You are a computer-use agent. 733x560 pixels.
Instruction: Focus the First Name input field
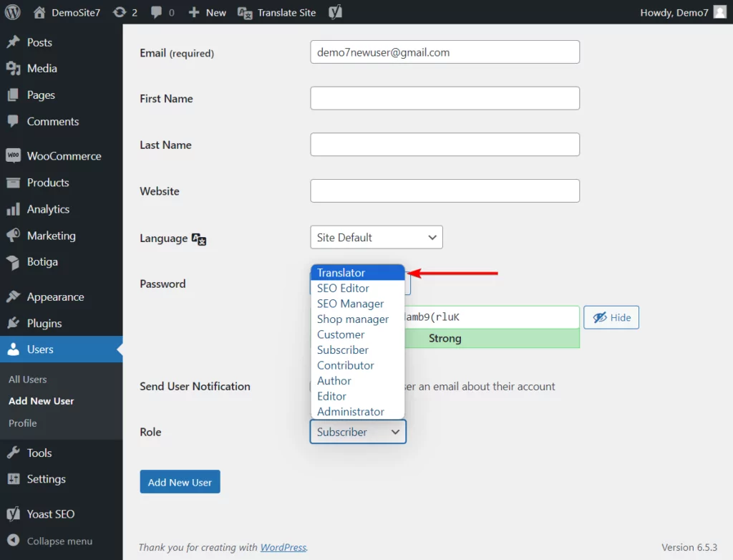445,98
